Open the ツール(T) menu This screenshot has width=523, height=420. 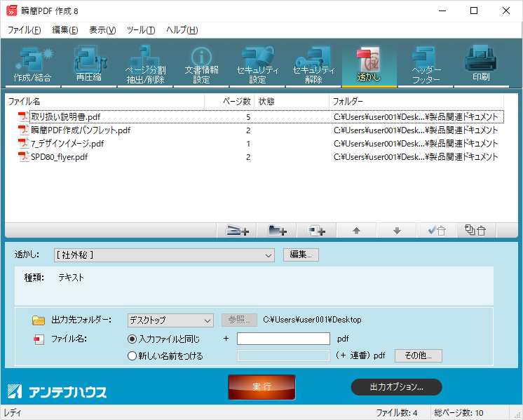tap(141, 30)
